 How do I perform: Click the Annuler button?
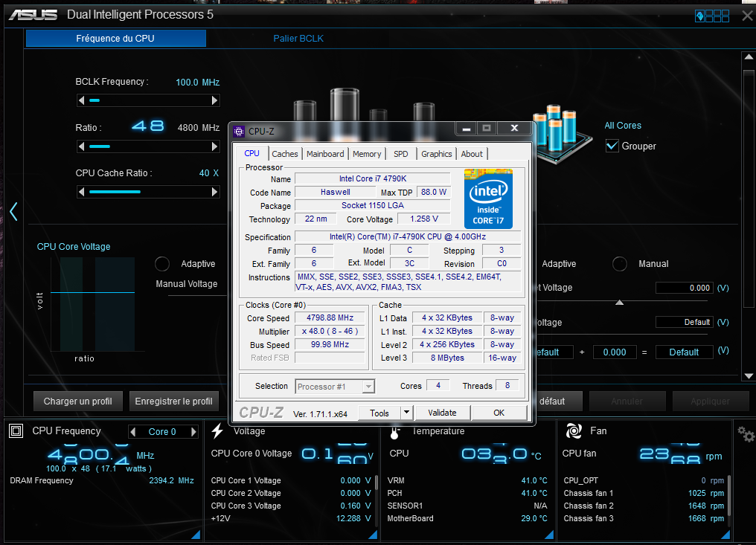click(627, 402)
